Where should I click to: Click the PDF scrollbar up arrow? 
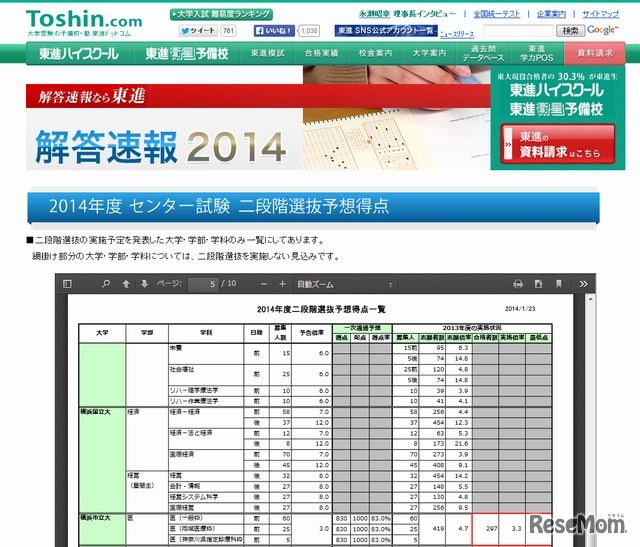click(590, 300)
